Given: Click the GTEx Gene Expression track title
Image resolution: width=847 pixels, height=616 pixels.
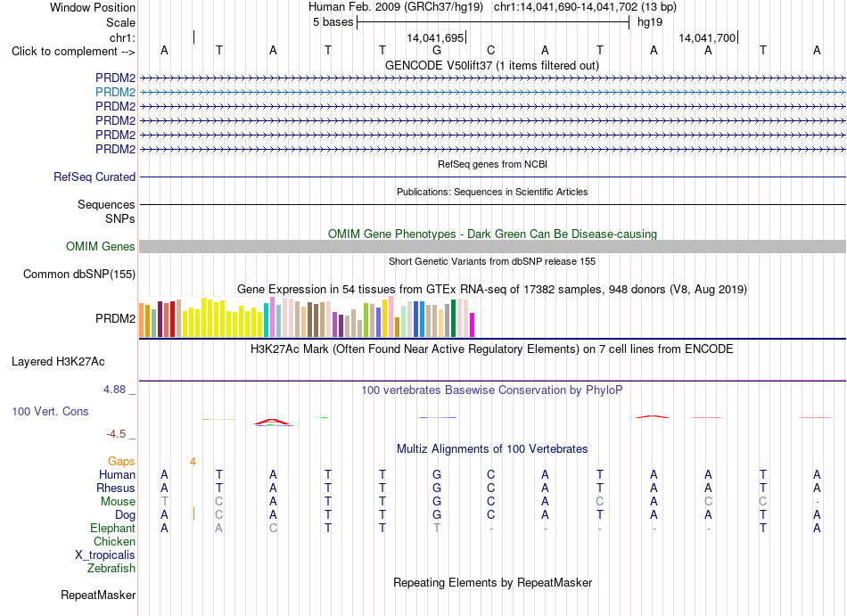Looking at the screenshot, I should point(492,290).
